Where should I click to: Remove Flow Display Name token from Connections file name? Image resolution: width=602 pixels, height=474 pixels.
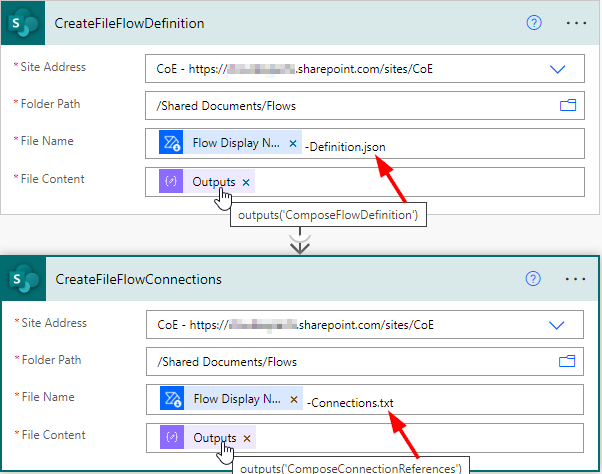pyautogui.click(x=293, y=400)
